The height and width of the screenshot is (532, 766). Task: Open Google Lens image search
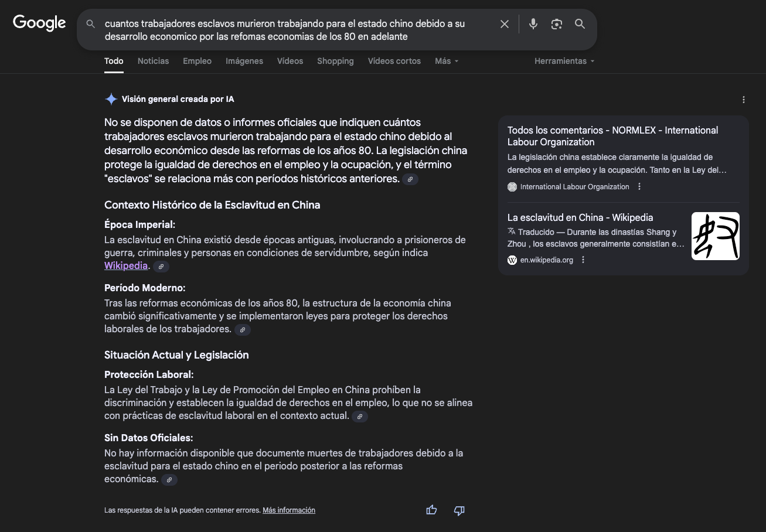[x=557, y=24]
